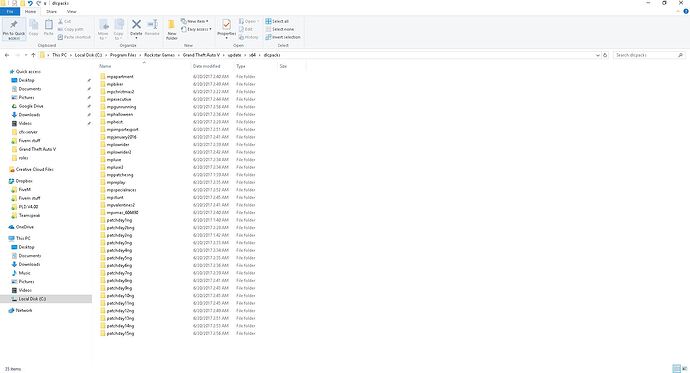Click Program Files in the address path
The width and height of the screenshot is (690, 373).
coord(123,55)
